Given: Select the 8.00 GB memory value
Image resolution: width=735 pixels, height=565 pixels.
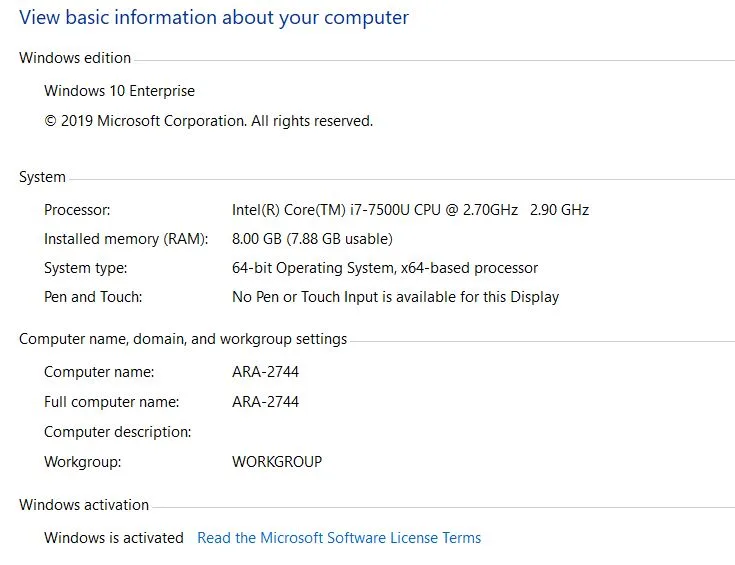Looking at the screenshot, I should pyautogui.click(x=312, y=239).
